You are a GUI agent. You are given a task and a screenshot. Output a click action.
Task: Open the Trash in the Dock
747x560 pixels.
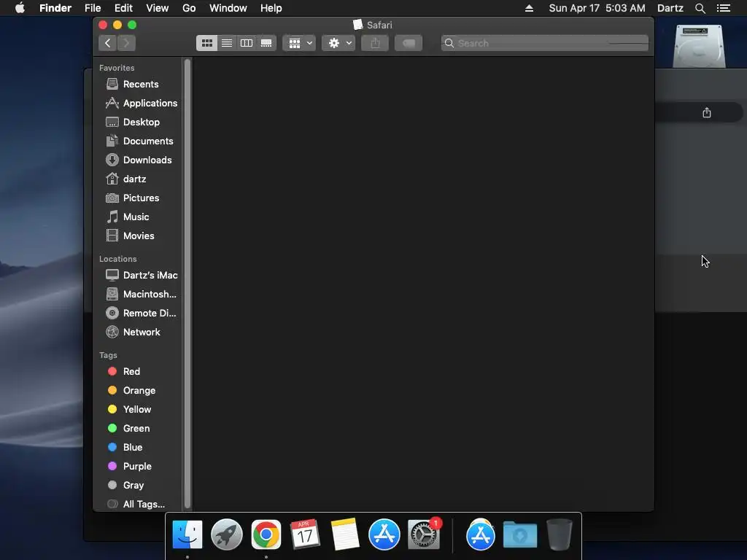(560, 534)
